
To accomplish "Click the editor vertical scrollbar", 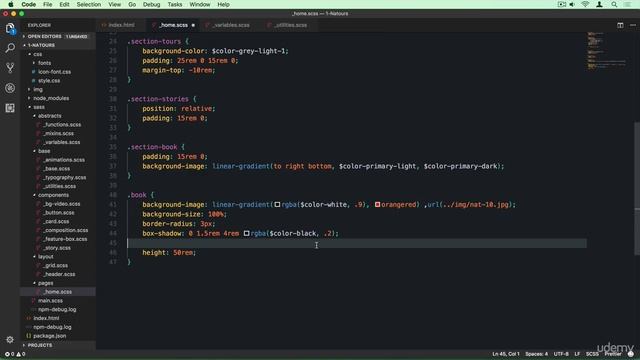I will pyautogui.click(x=637, y=189).
